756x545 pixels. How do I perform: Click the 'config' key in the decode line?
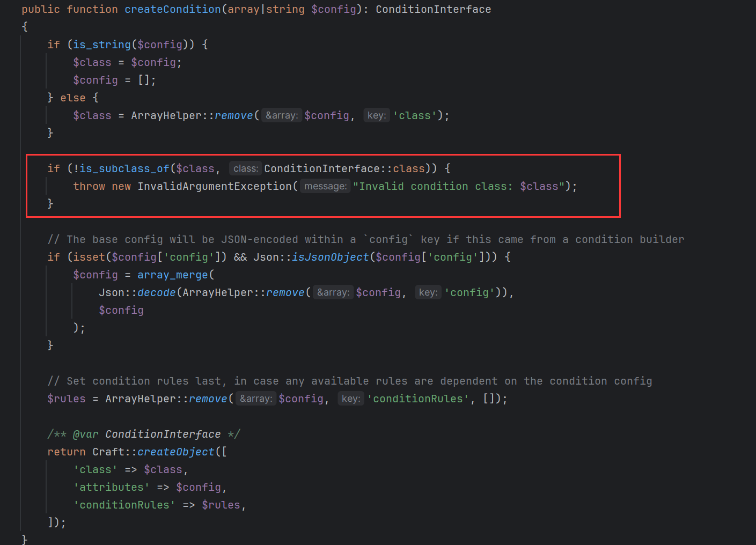(469, 292)
